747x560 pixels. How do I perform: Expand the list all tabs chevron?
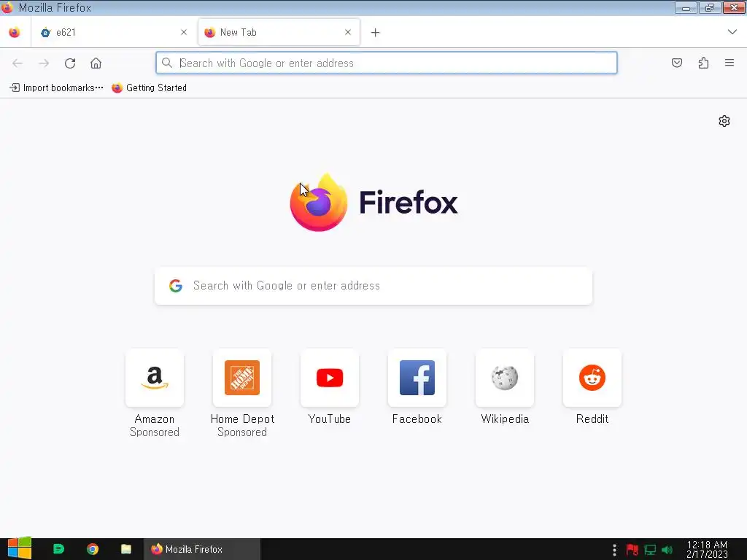(732, 32)
